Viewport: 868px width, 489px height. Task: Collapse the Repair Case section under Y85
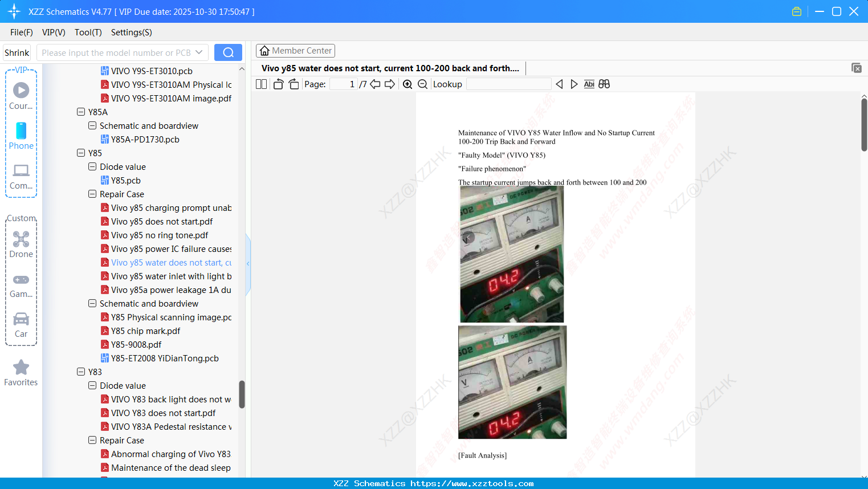point(92,194)
